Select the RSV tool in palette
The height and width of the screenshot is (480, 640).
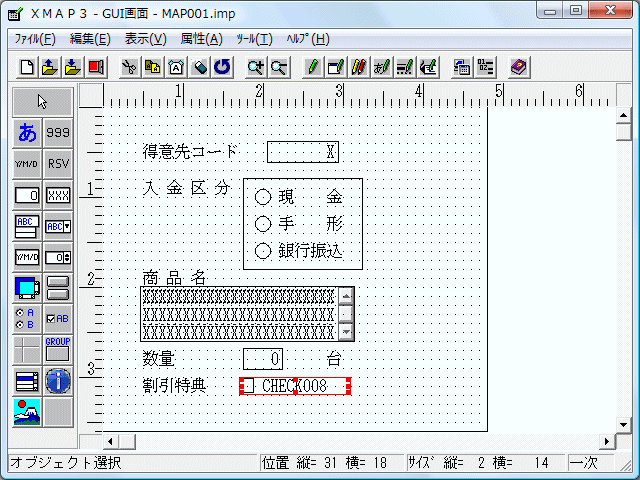[x=58, y=164]
